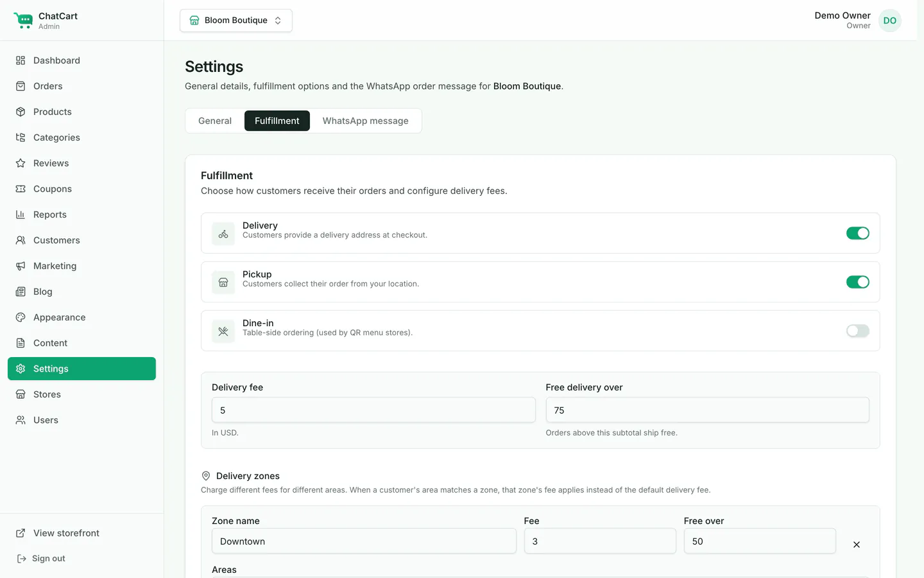Screen dimensions: 924x578
Task: Open the View storefront link
Action: pos(81,533)
